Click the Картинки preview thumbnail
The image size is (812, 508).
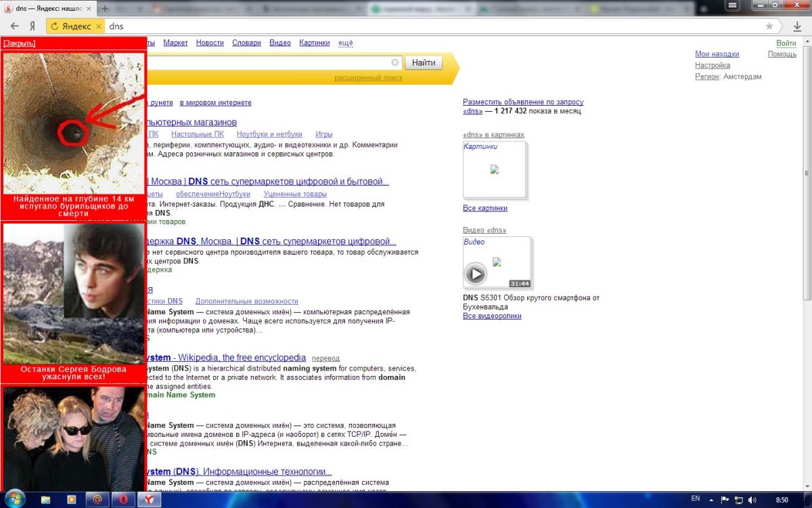(x=495, y=169)
